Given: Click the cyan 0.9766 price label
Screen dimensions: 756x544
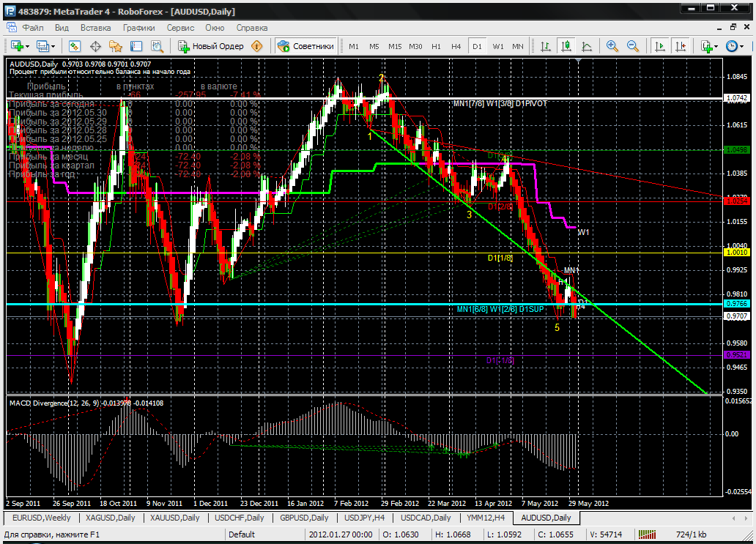Looking at the screenshot, I should (x=737, y=304).
